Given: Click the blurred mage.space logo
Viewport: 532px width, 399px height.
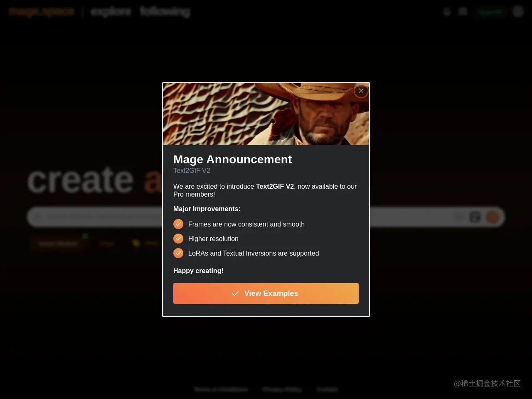Looking at the screenshot, I should 41,12.
